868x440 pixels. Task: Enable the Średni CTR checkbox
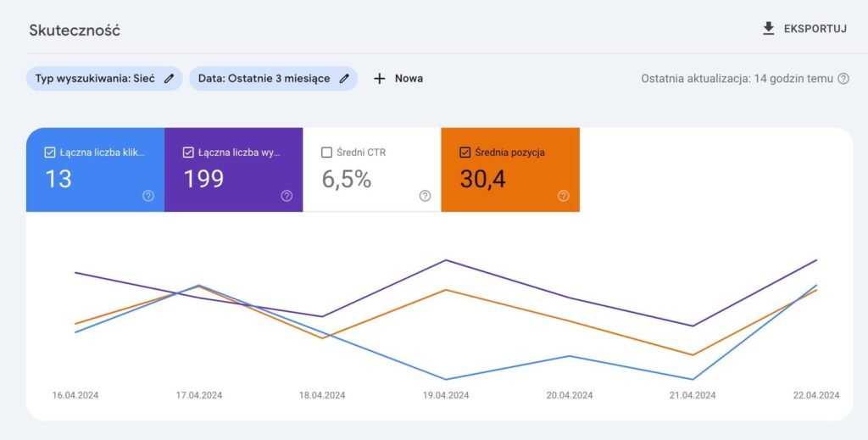point(326,153)
